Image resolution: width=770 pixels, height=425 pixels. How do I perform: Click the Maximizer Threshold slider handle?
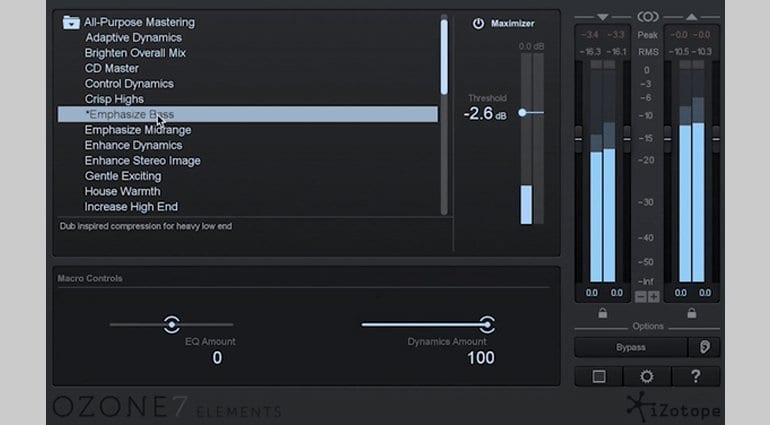[x=522, y=113]
